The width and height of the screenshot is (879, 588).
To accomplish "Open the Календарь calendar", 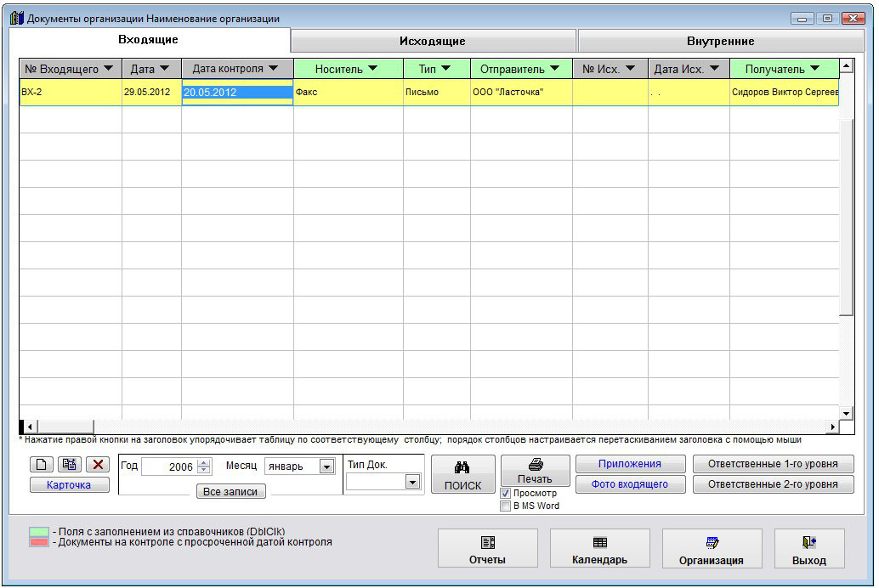I will [599, 549].
